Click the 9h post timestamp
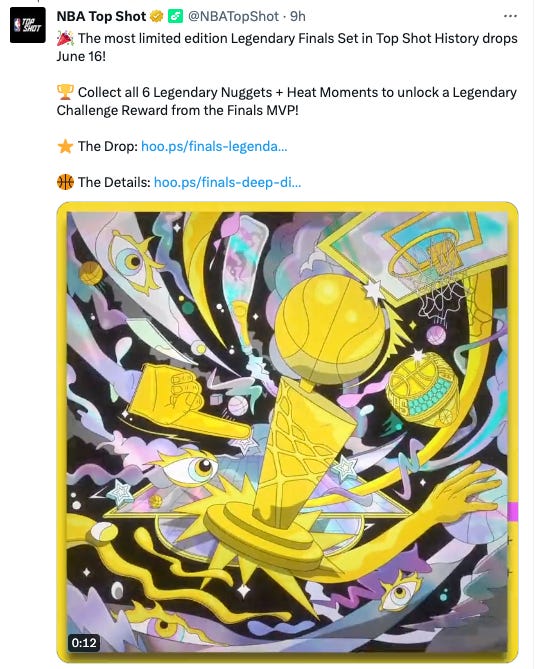 [298, 16]
